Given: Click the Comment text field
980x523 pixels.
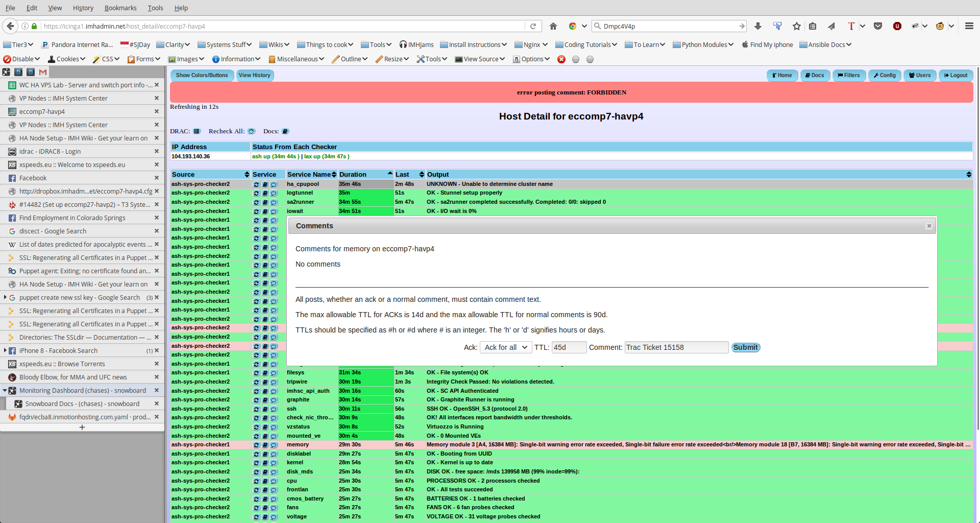Looking at the screenshot, I should pos(676,347).
